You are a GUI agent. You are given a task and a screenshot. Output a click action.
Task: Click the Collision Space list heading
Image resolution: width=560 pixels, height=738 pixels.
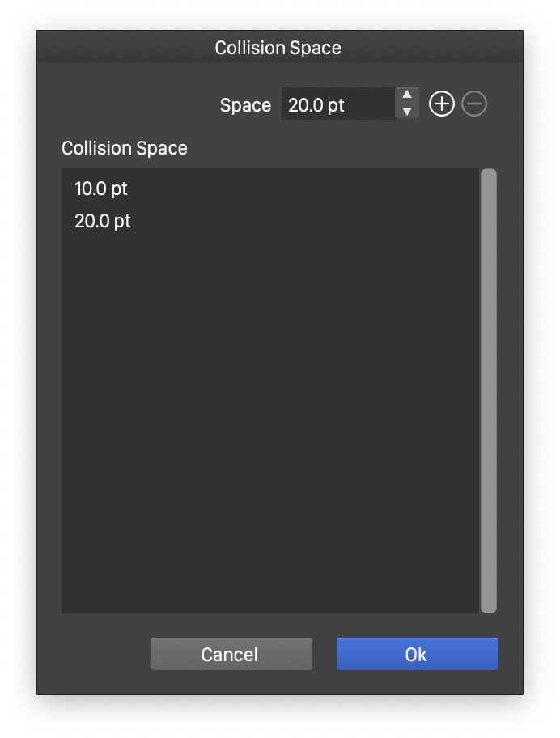[x=125, y=148]
